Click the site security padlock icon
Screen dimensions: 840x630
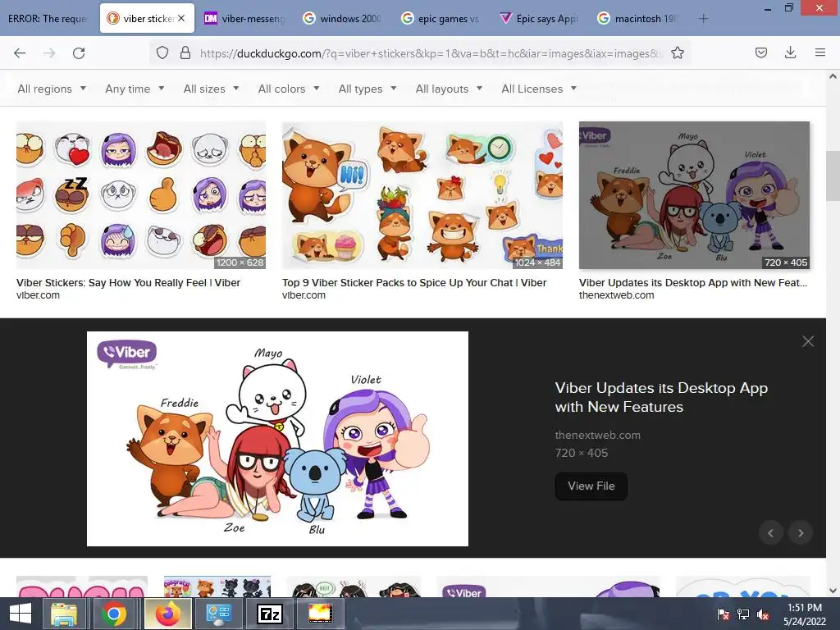click(185, 53)
